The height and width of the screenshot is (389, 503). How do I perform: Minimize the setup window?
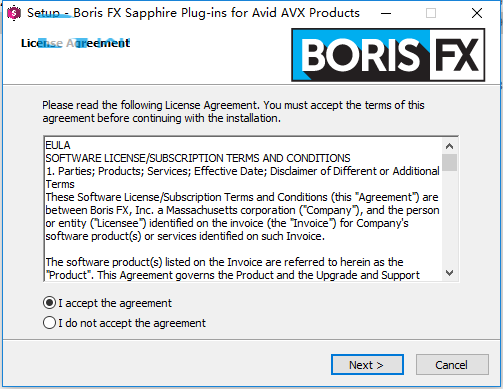tap(386, 13)
